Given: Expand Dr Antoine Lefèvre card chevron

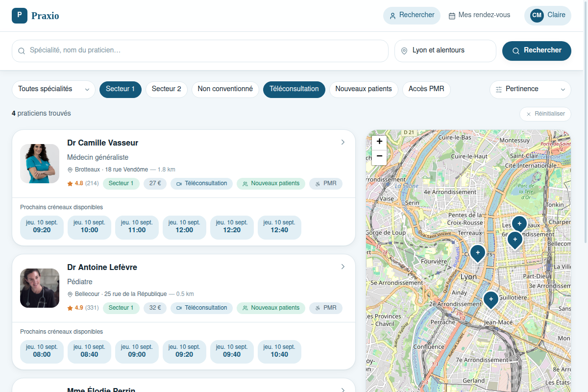Looking at the screenshot, I should [x=343, y=267].
